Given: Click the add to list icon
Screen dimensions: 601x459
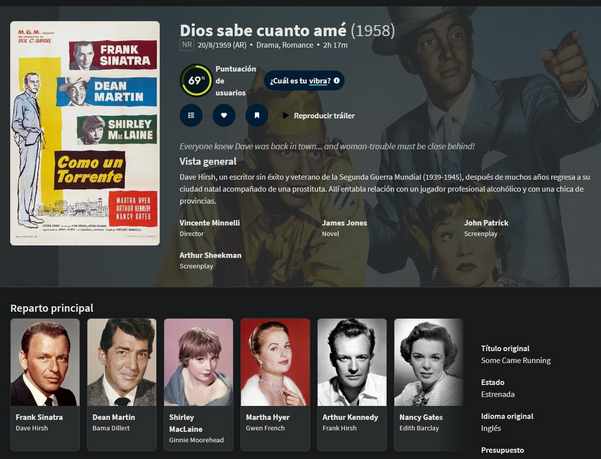Looking at the screenshot, I should (x=191, y=115).
